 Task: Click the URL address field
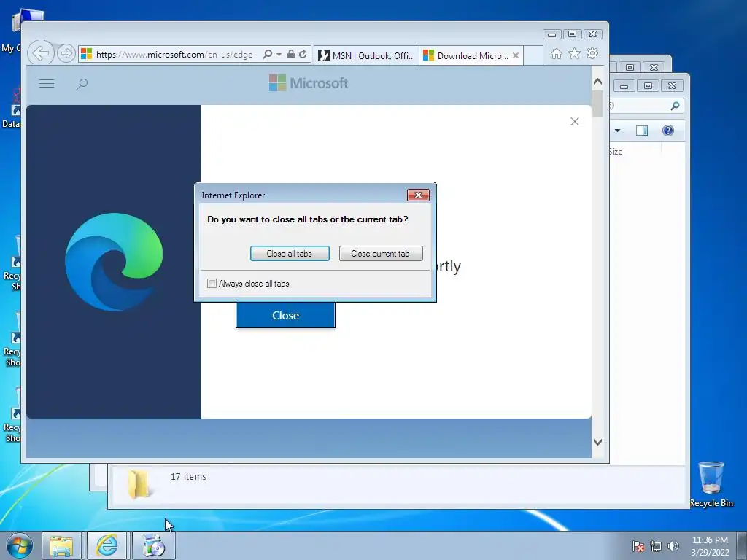pos(174,54)
